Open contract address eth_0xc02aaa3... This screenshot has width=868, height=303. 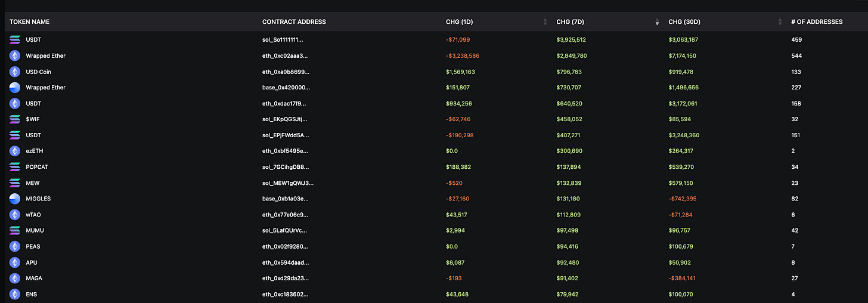(x=286, y=55)
